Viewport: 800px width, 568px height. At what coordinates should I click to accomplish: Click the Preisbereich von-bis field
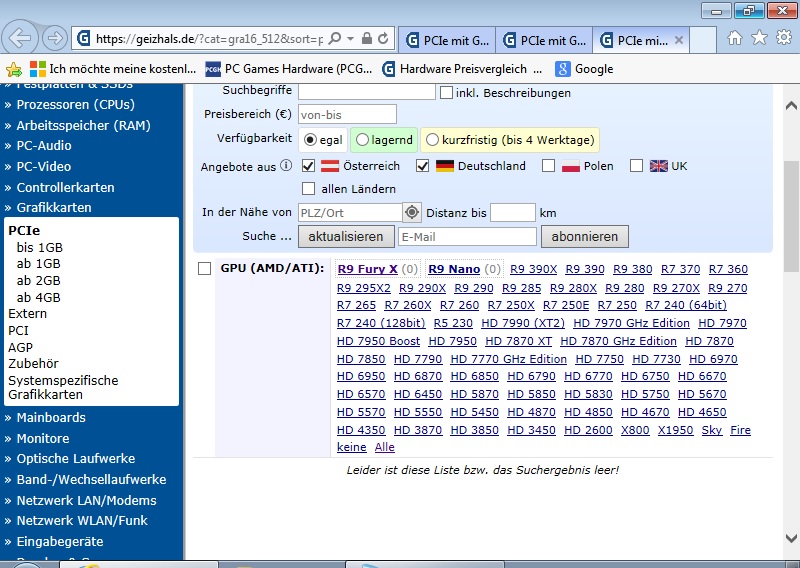347,114
